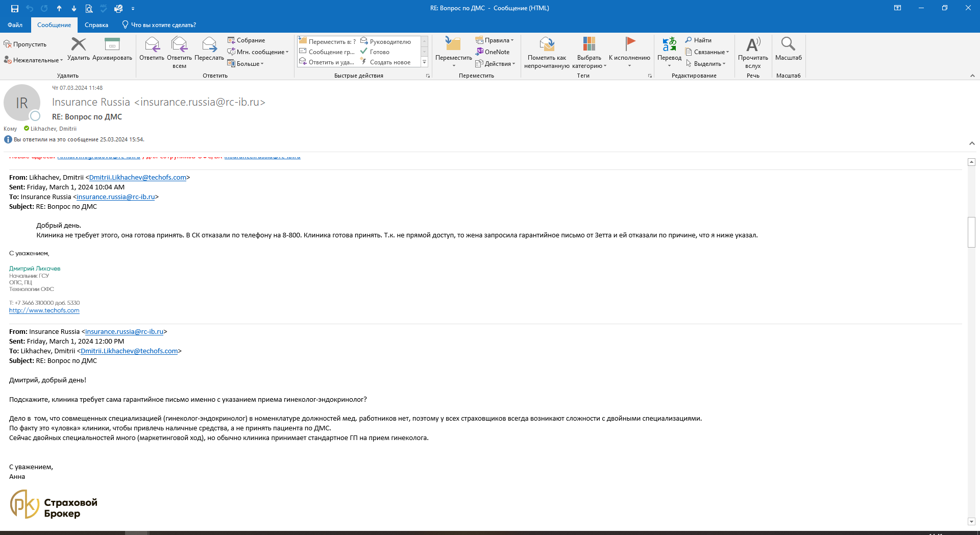980x535 pixels.
Task: Click the 'Вы ответили на это сообщение' notice
Action: coord(79,139)
